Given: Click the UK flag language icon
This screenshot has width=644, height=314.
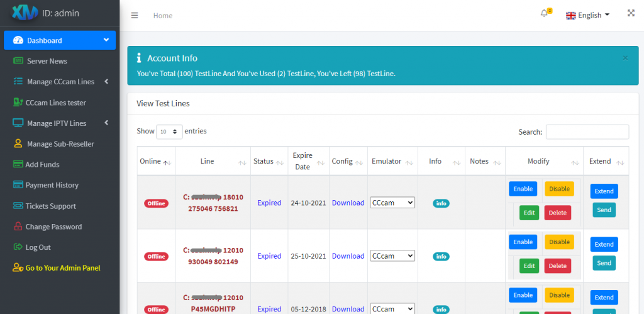Looking at the screenshot, I should (571, 16).
